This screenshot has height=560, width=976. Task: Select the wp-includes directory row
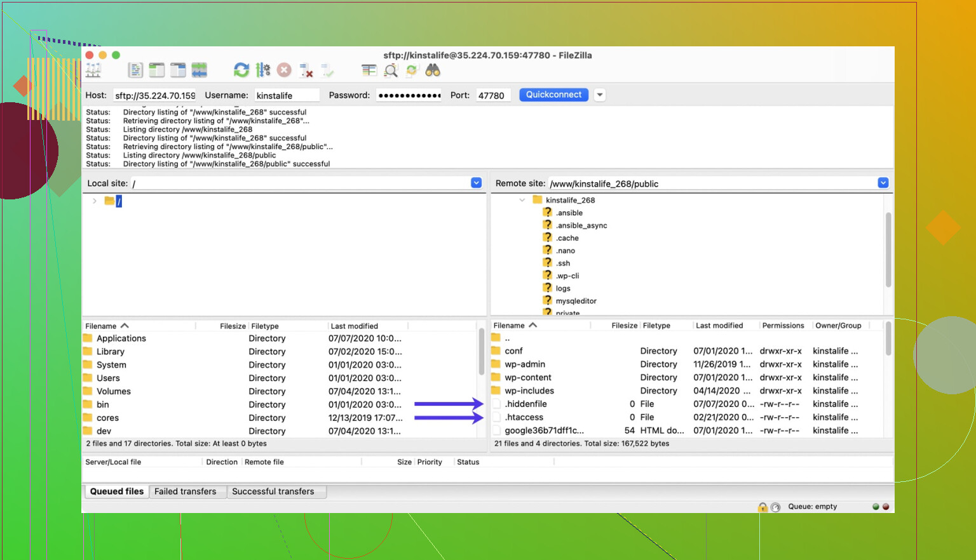[686, 390]
